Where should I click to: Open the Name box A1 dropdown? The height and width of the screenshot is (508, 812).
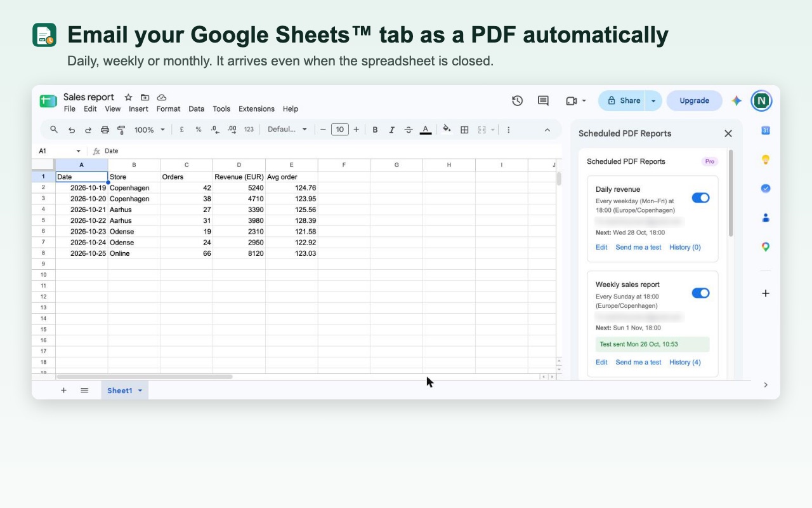pyautogui.click(x=79, y=151)
